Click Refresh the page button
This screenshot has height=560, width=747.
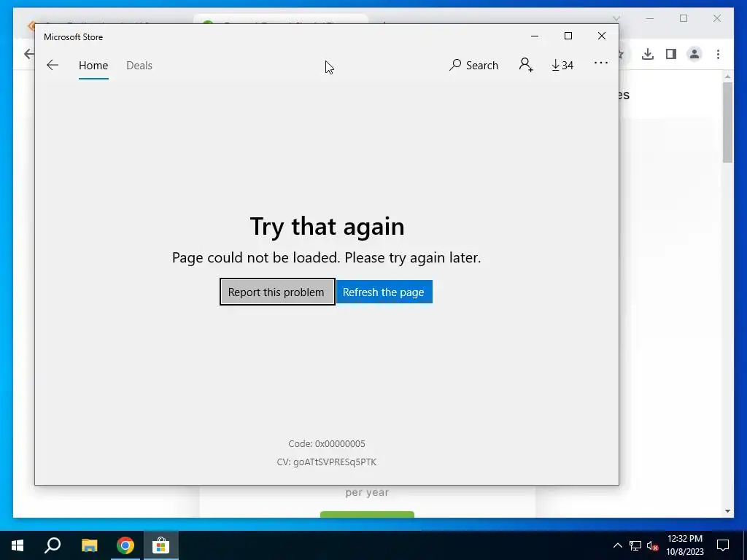[x=384, y=292]
